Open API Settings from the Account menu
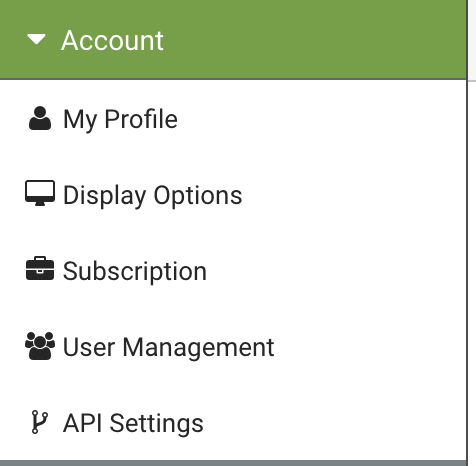 233,422
